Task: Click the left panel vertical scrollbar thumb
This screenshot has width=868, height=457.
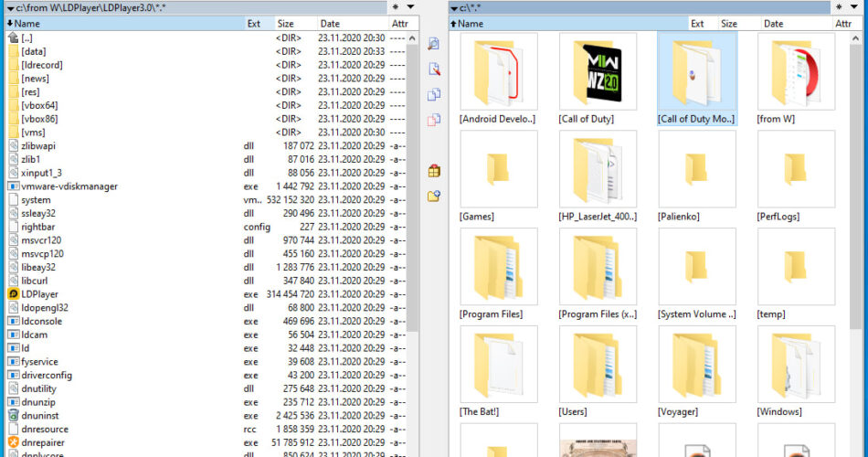Action: (412, 188)
